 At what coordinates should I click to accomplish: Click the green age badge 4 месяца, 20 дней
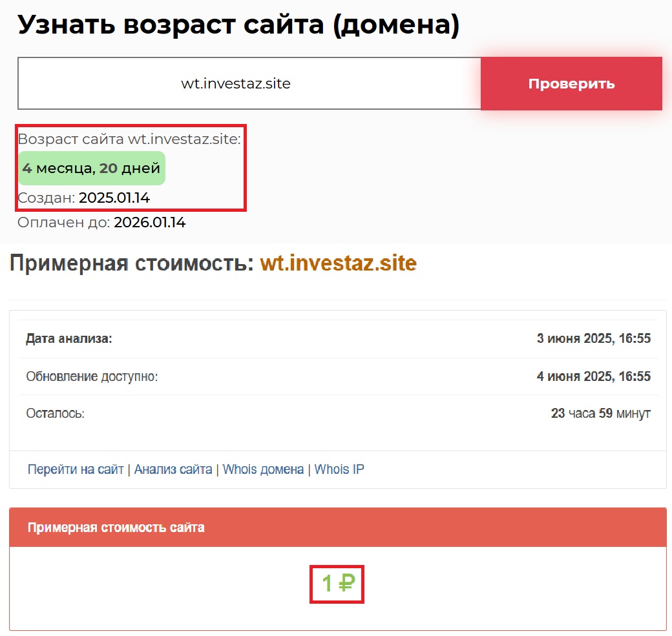coord(91,169)
